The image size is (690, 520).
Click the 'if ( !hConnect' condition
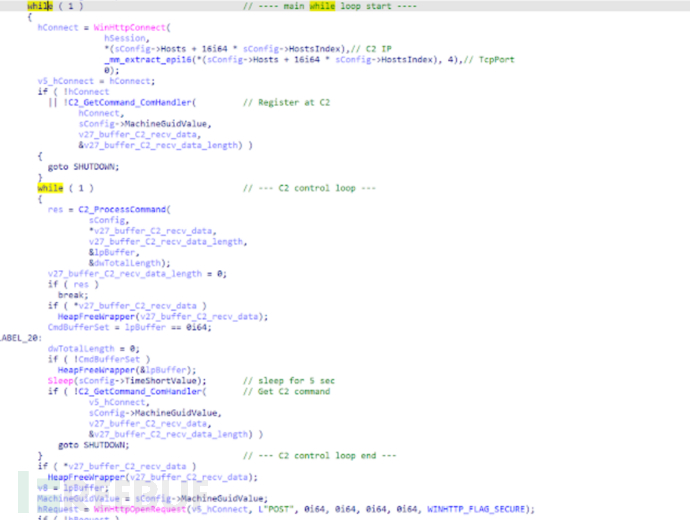pos(73,92)
